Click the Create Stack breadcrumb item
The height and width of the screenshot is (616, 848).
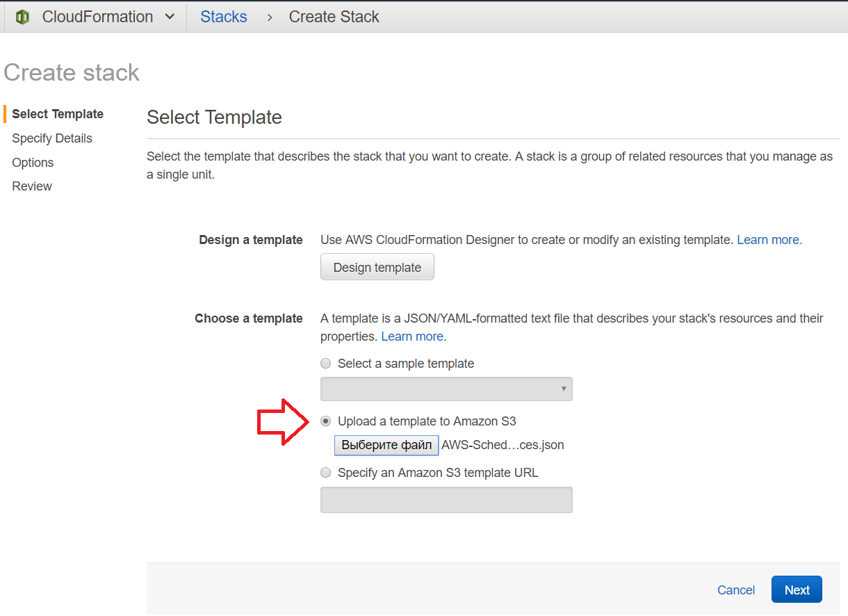[x=334, y=17]
